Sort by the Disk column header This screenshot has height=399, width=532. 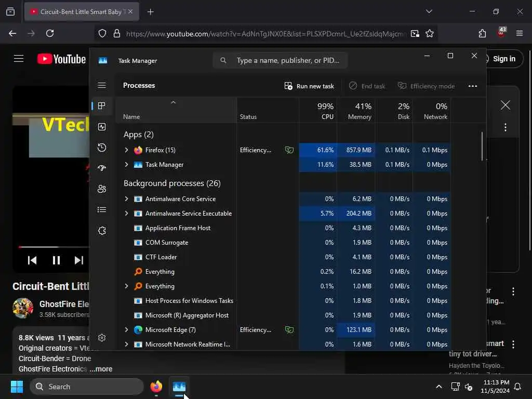tap(394, 111)
